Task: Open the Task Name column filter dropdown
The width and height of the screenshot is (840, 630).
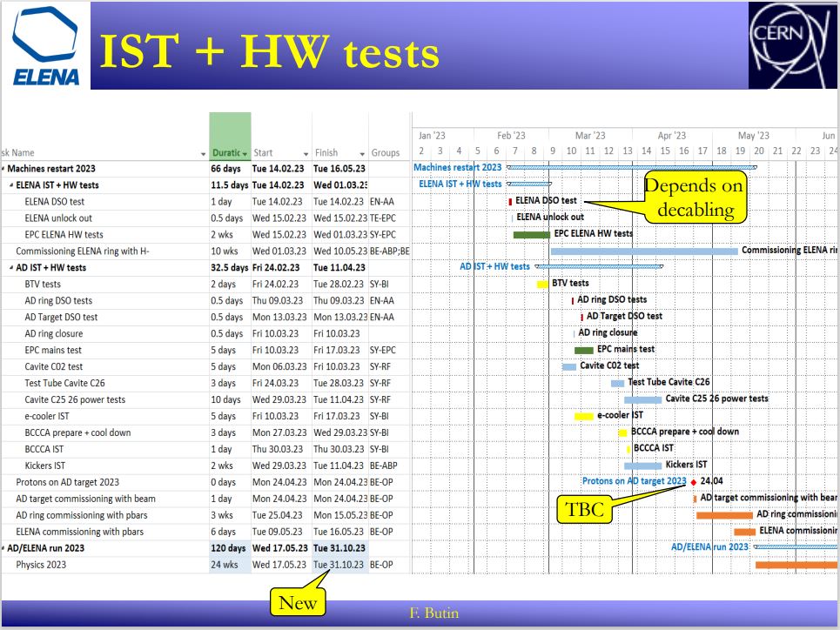Action: (203, 154)
